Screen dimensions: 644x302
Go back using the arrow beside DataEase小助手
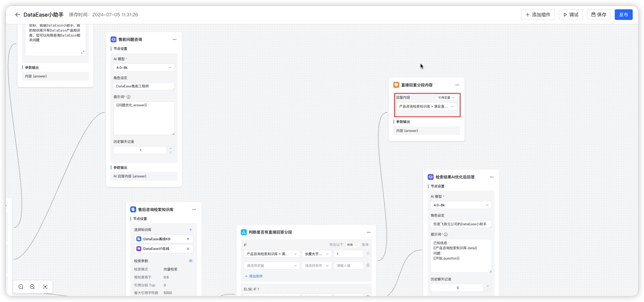(18, 15)
